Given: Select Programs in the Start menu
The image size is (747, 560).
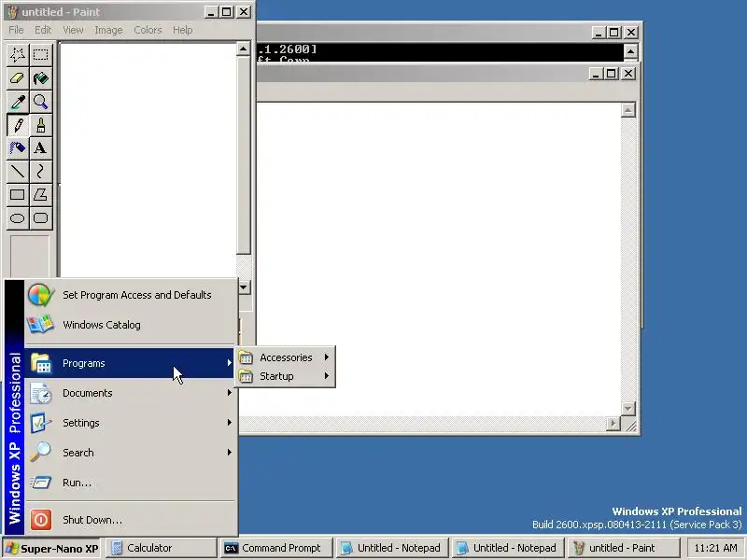Looking at the screenshot, I should pos(130,363).
